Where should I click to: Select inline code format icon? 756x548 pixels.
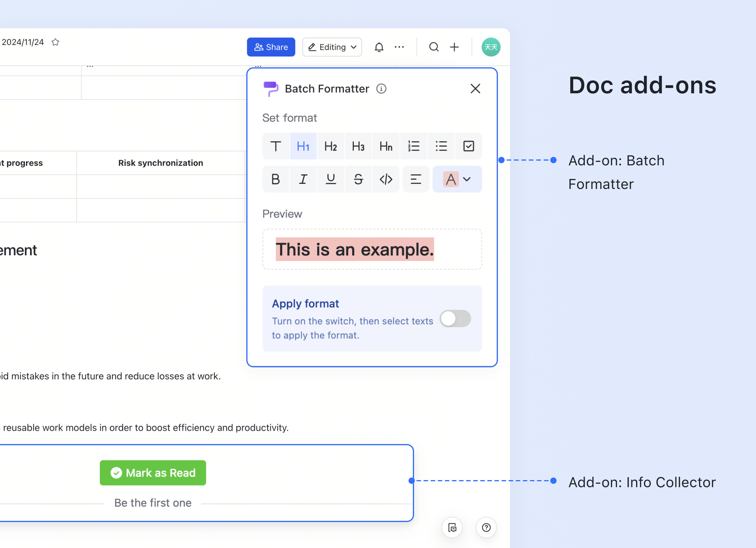(x=386, y=179)
